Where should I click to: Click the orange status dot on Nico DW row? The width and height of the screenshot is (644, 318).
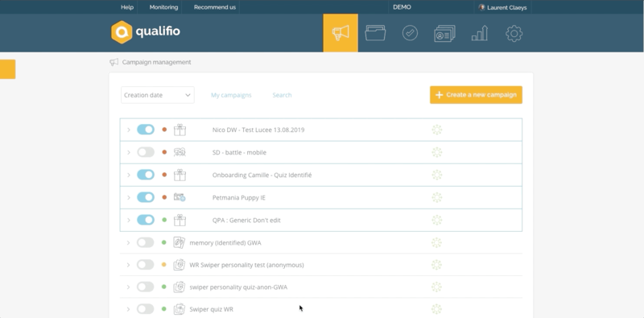tap(164, 130)
